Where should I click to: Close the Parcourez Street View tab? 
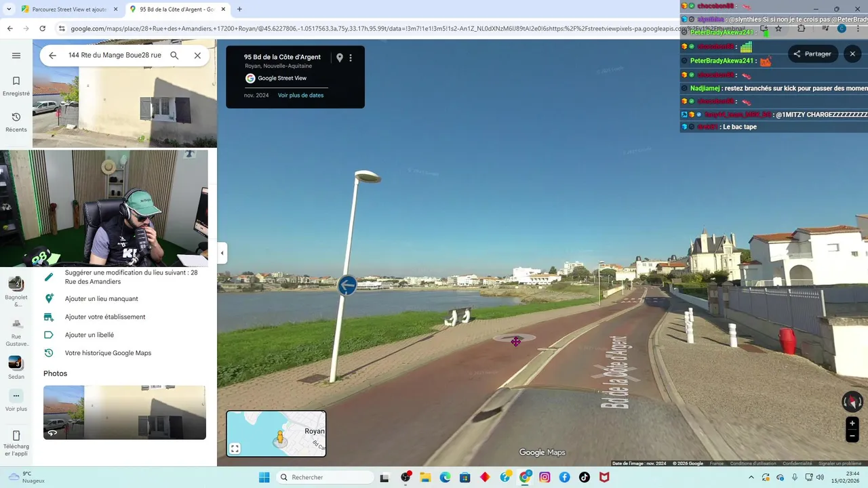[x=116, y=9]
